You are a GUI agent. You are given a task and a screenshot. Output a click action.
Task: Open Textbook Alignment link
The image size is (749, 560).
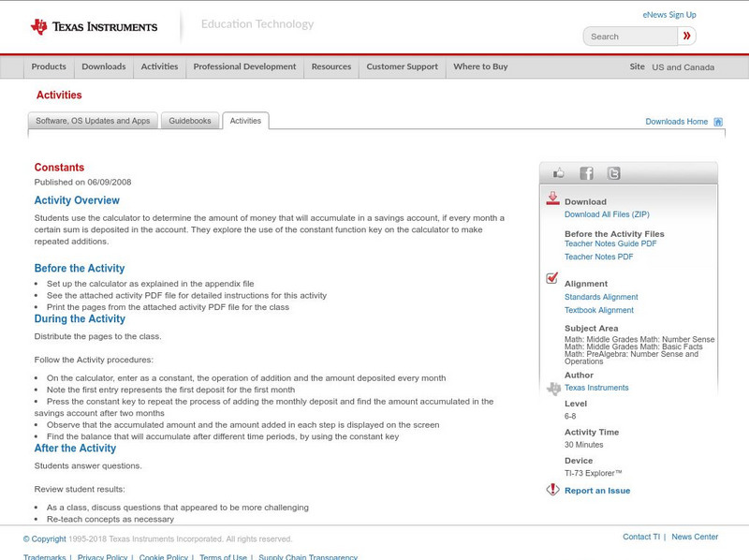point(599,310)
